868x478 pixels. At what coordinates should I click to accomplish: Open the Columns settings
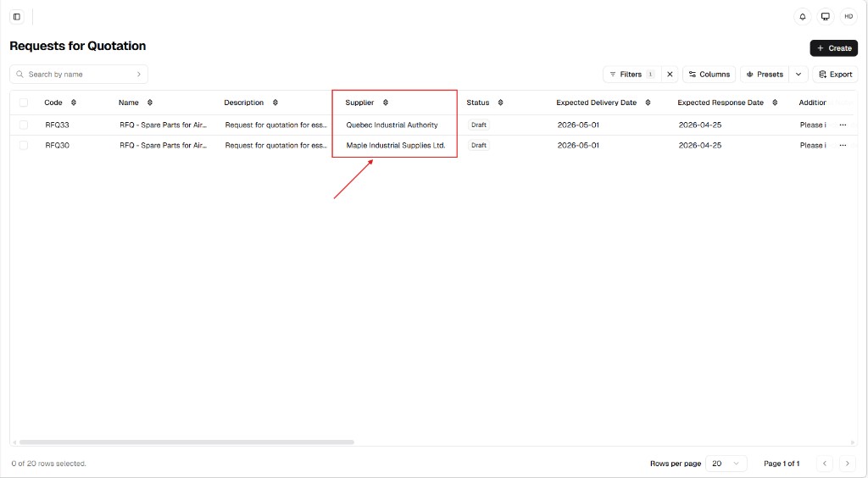[709, 74]
